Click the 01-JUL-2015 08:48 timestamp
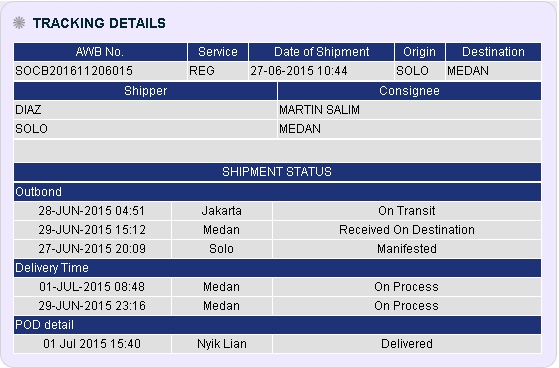559x368 pixels. (92, 287)
